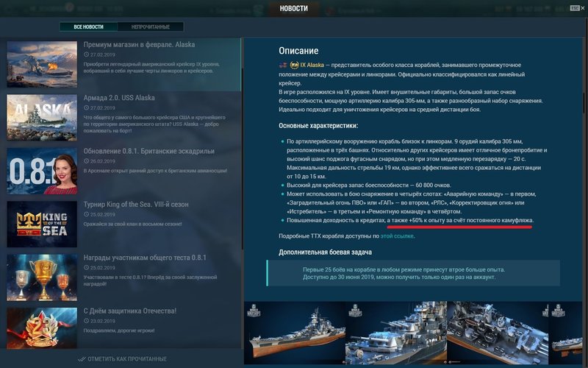The height and width of the screenshot is (368, 588).
Task: Switch to the НЕПРОЧИТАННЫЕ tab
Action: click(x=151, y=26)
